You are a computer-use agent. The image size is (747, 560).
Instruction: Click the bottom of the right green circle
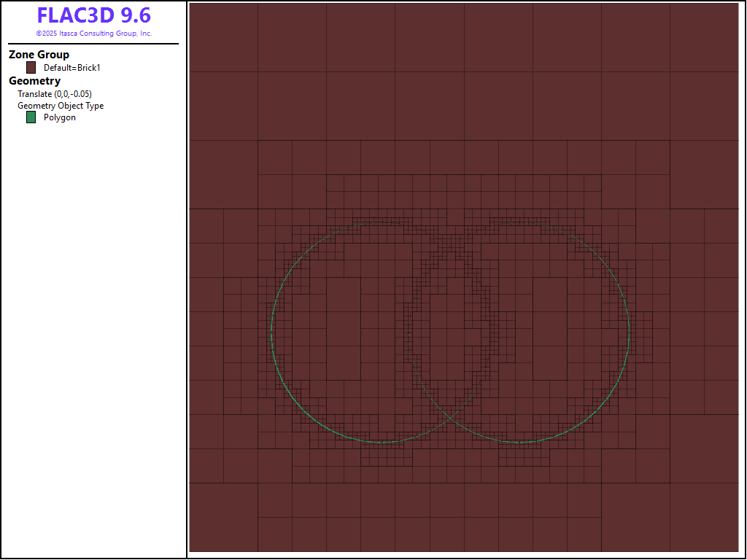point(518,442)
